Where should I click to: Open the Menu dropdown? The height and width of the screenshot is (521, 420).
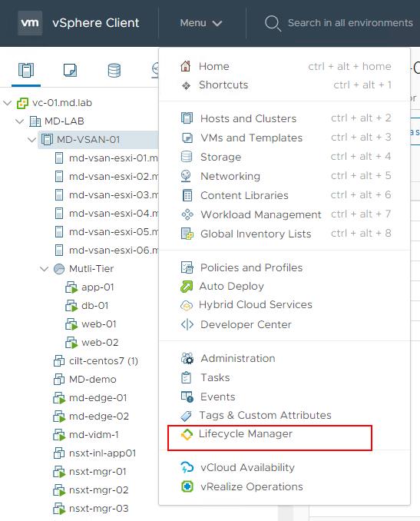point(201,23)
